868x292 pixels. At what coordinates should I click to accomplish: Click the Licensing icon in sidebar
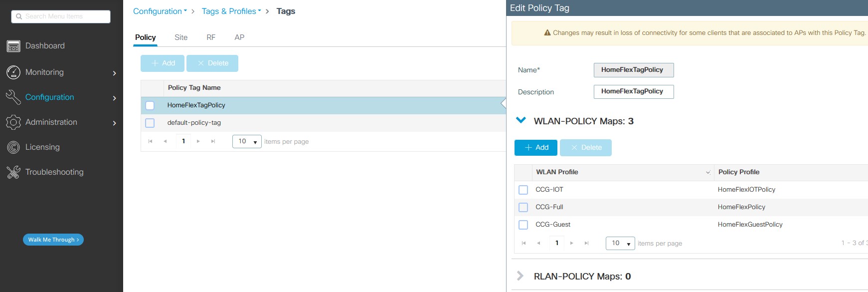click(x=13, y=147)
